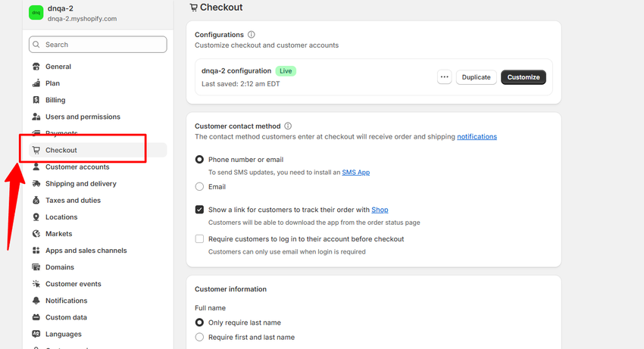Select Phone number or email option

click(200, 160)
